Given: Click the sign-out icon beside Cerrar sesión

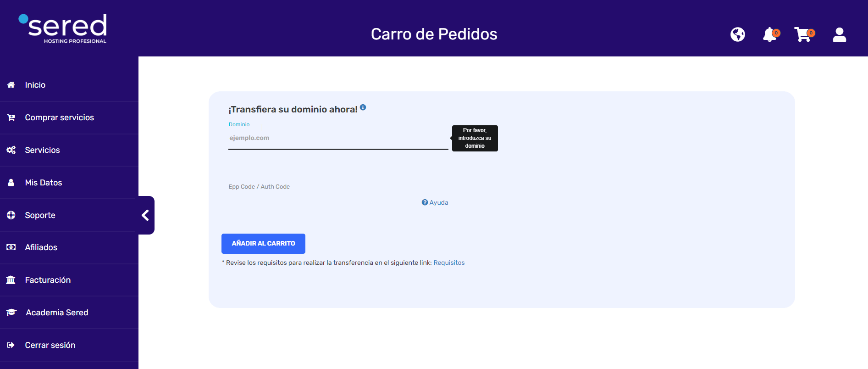Looking at the screenshot, I should click(x=11, y=345).
